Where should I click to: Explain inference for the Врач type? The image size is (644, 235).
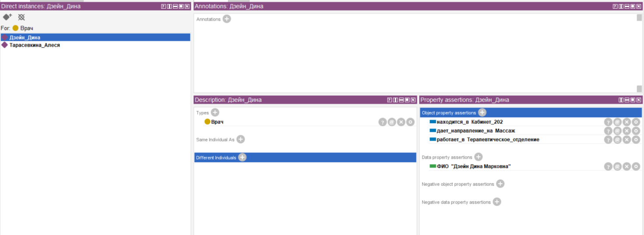pyautogui.click(x=382, y=122)
